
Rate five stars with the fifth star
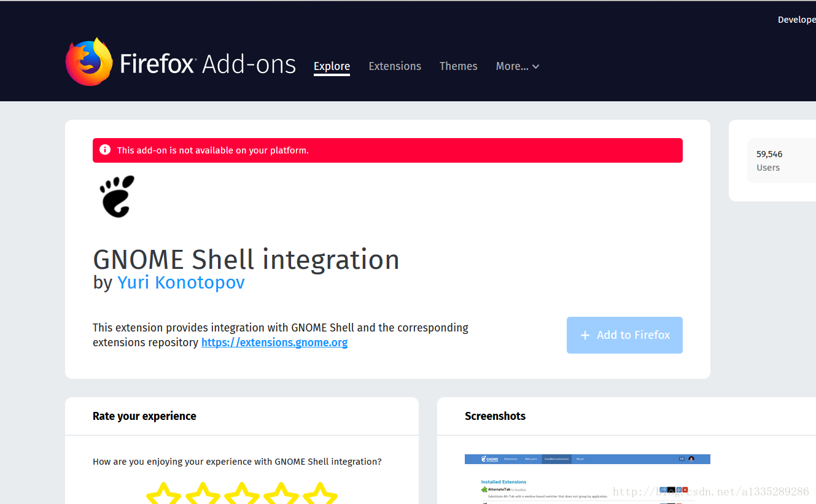(321, 494)
